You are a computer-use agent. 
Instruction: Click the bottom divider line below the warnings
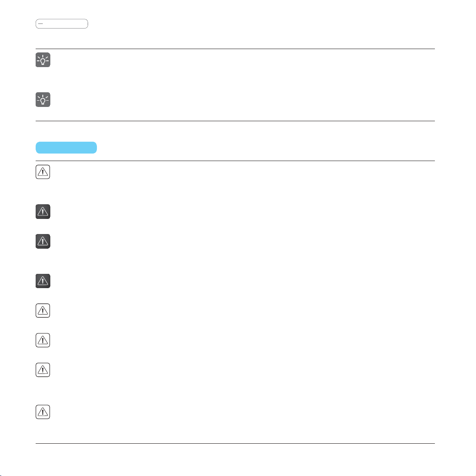tap(235, 444)
